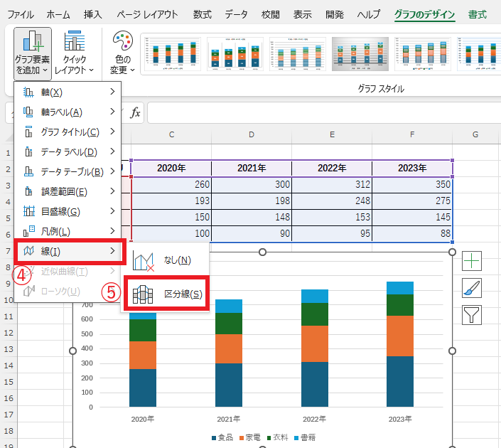Select the second chart style thumbnail
This screenshot has height=448, width=501.
point(235,54)
